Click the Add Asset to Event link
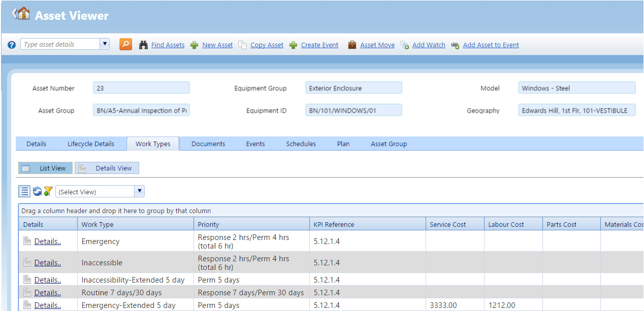This screenshot has width=644, height=311. point(491,45)
